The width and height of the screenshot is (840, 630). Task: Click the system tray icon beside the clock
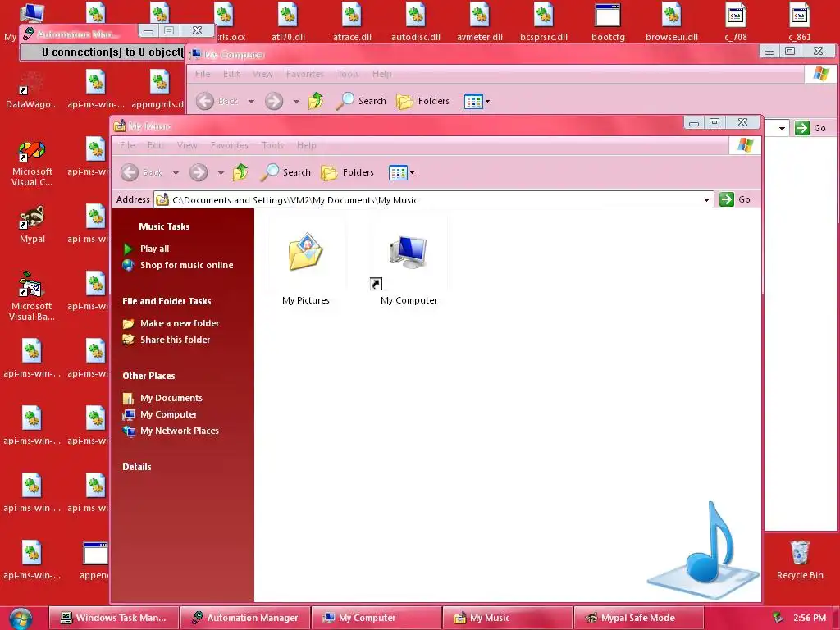778,618
